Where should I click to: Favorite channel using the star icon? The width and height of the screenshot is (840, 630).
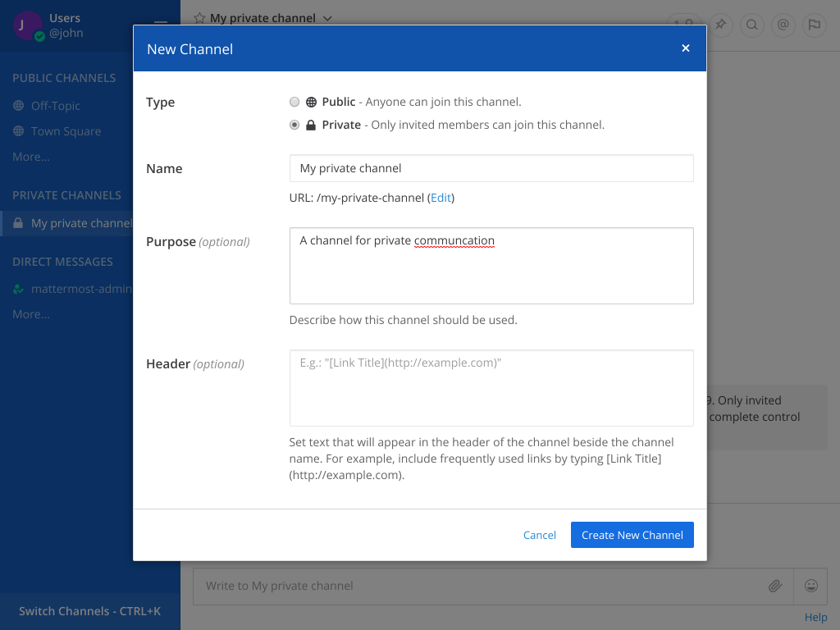point(199,18)
